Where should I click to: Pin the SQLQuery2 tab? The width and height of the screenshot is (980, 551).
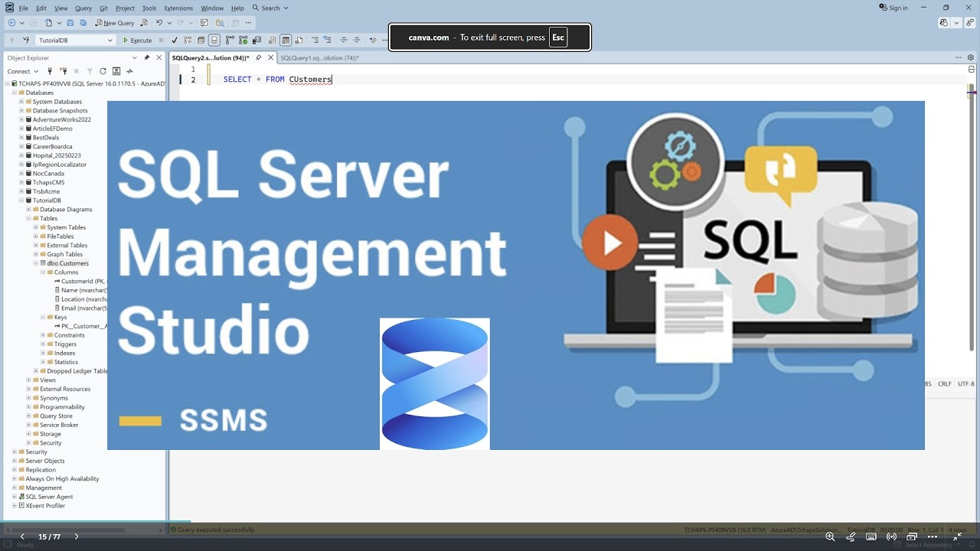(x=258, y=57)
